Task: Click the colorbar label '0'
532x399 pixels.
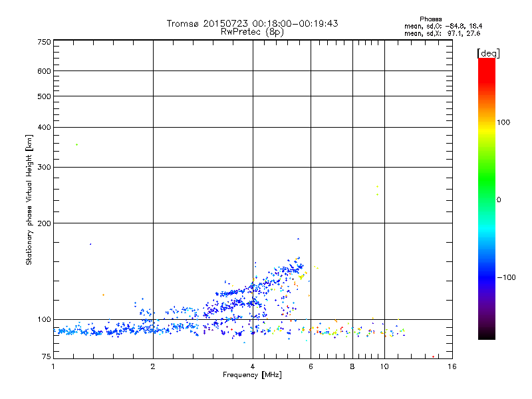Action: coord(499,200)
